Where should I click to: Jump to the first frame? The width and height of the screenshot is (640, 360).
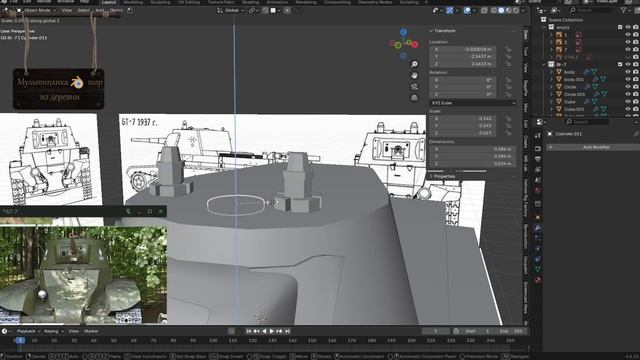coord(249,331)
